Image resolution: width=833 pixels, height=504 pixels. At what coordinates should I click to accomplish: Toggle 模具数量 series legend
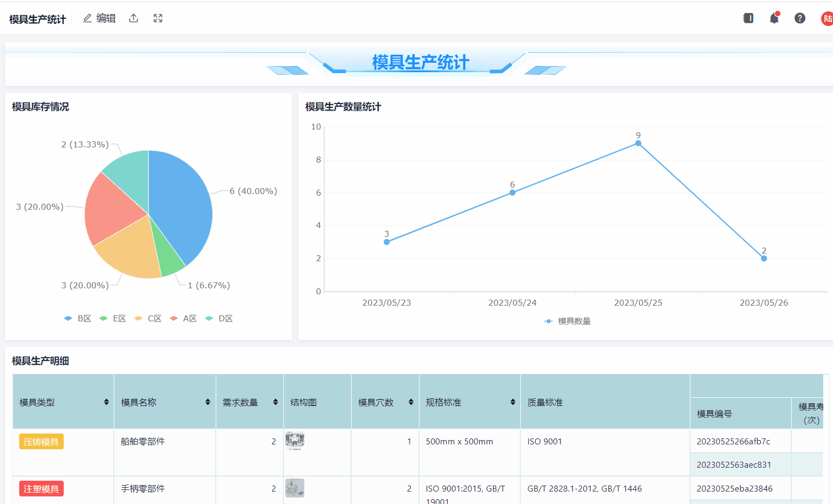pyautogui.click(x=567, y=321)
